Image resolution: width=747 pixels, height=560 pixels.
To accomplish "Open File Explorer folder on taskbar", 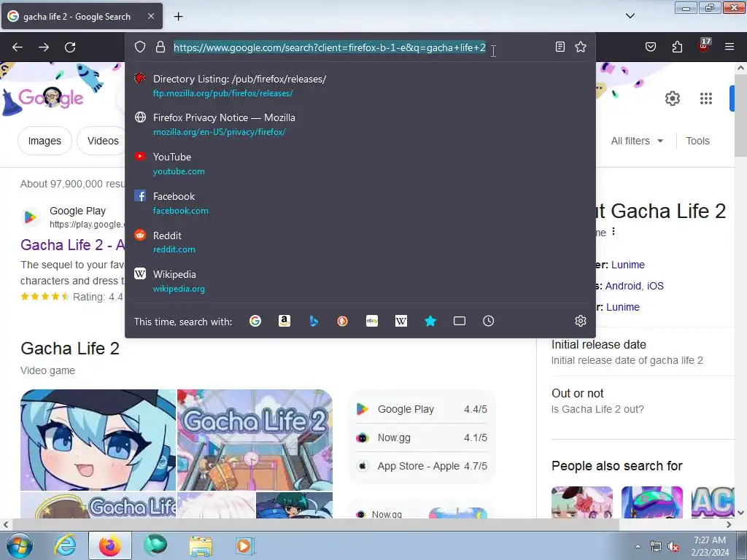I will tap(201, 545).
